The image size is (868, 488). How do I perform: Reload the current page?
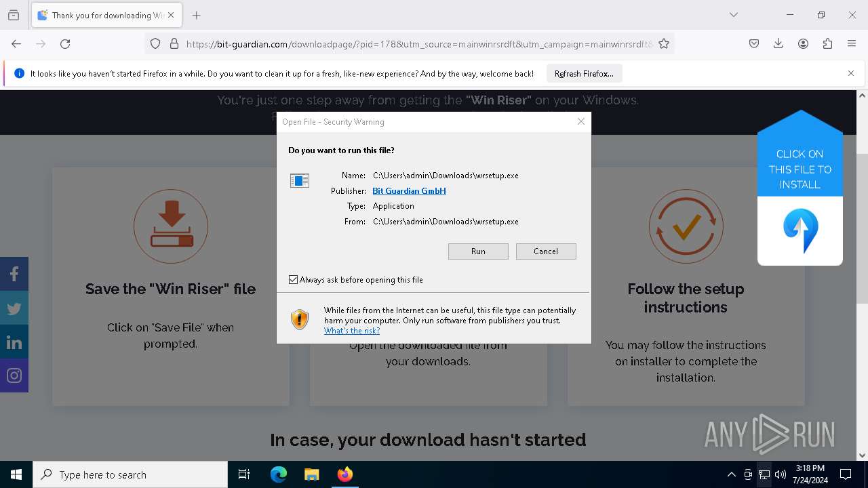tap(65, 43)
